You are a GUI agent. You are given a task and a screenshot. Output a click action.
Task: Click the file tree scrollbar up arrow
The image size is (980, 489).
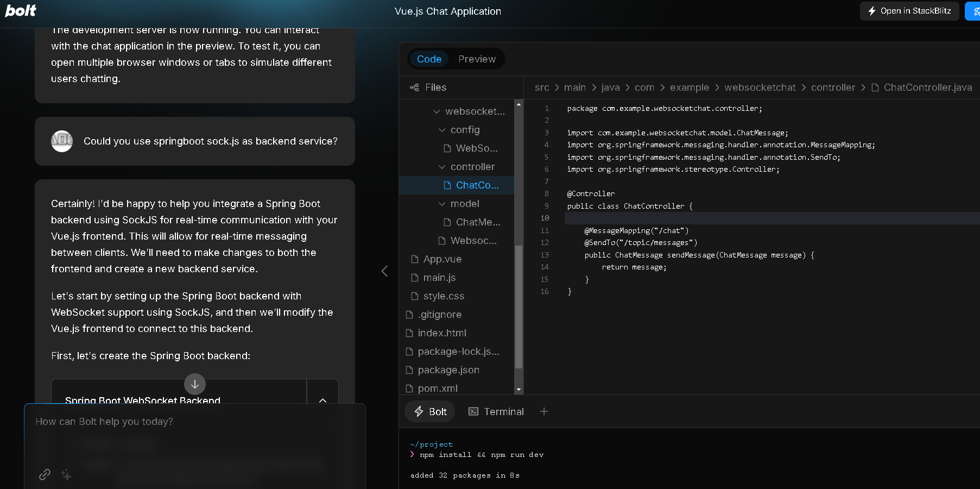(x=519, y=104)
